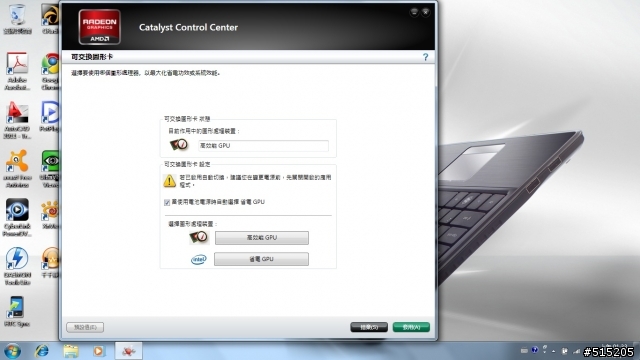Open the HTC Sync desktop shortcut
The width and height of the screenshot is (640, 360).
(x=17, y=311)
